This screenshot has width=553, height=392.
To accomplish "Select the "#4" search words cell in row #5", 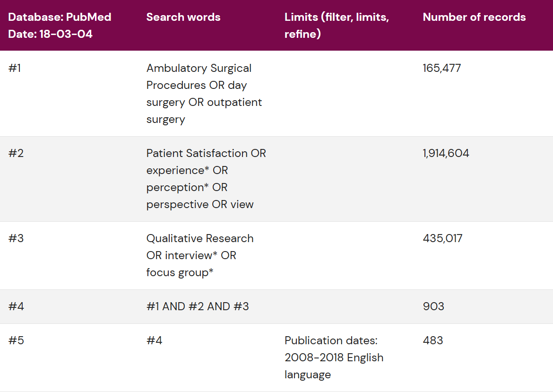I will pyautogui.click(x=154, y=340).
